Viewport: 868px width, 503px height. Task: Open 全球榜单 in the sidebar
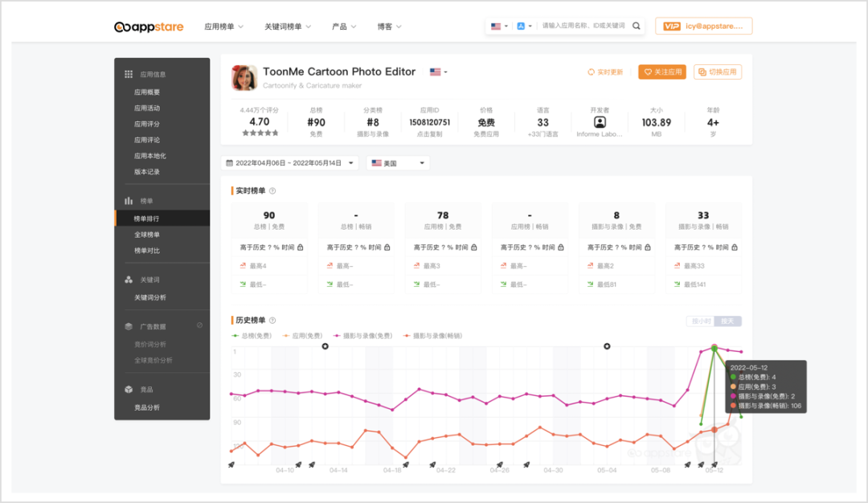[147, 235]
